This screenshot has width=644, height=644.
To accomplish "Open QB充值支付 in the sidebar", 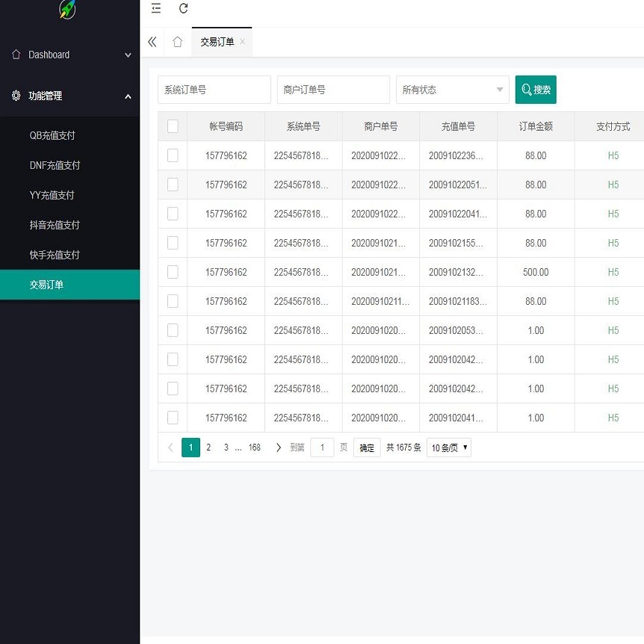I will pos(52,135).
